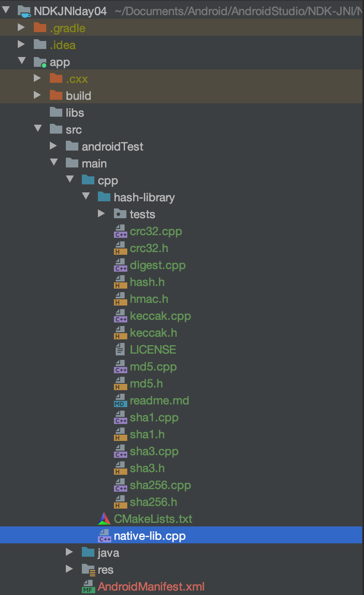The image size is (364, 595).
Task: Expand the .gradle folder
Action: [x=22, y=28]
